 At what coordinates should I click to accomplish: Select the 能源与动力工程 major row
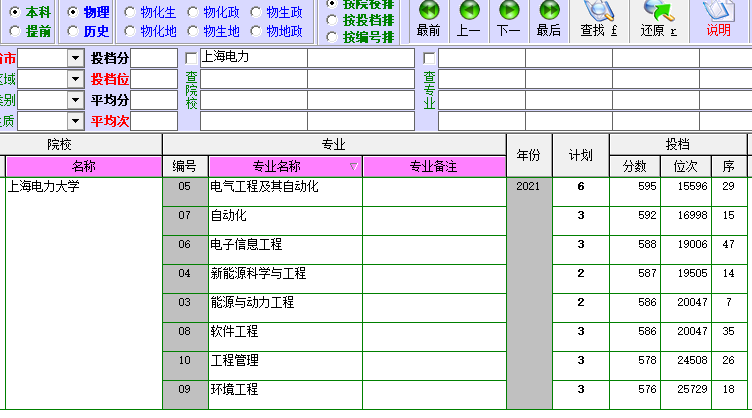point(285,308)
